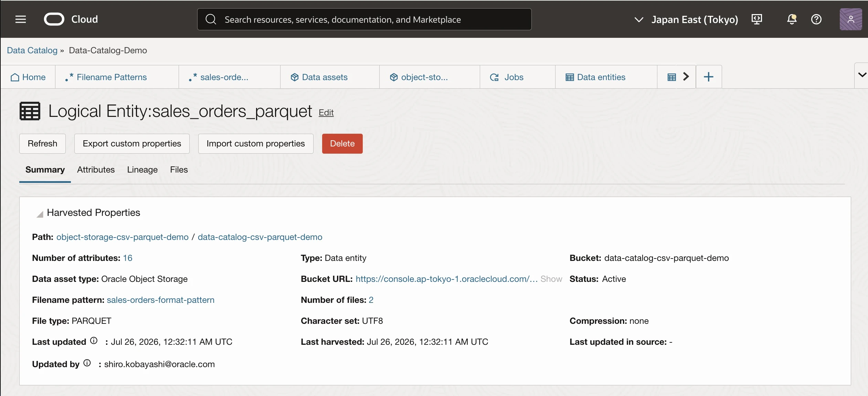This screenshot has width=868, height=396.
Task: Switch to the Filename Patterns tab
Action: pos(117,77)
